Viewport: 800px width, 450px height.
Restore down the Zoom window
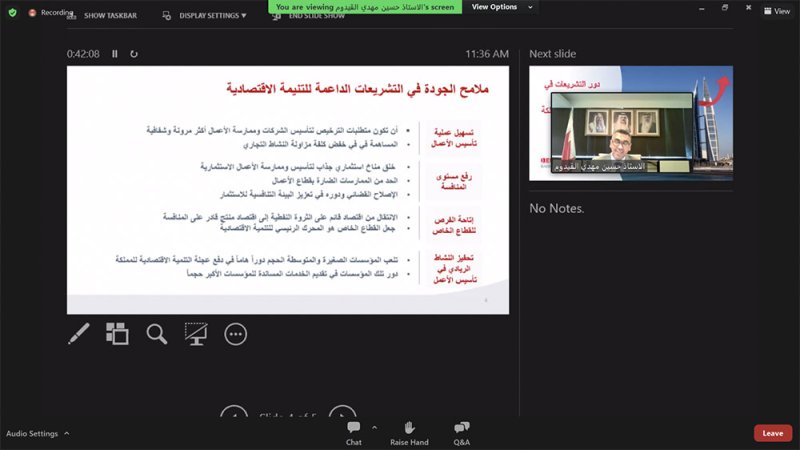(x=724, y=8)
